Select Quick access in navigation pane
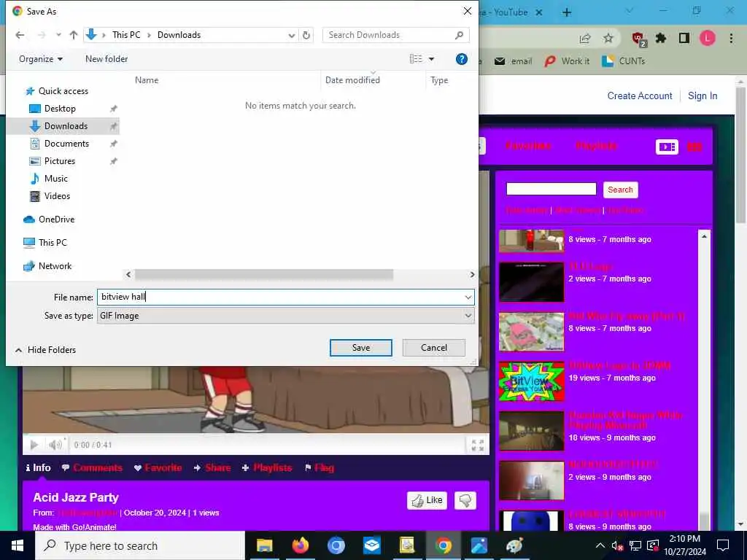The height and width of the screenshot is (560, 747). [63, 91]
